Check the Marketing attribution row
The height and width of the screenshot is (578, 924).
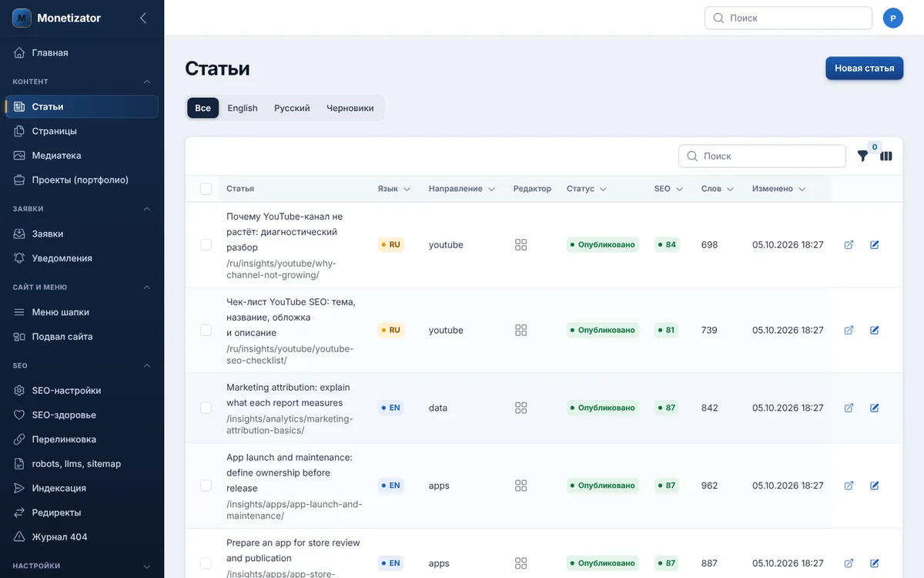point(206,408)
